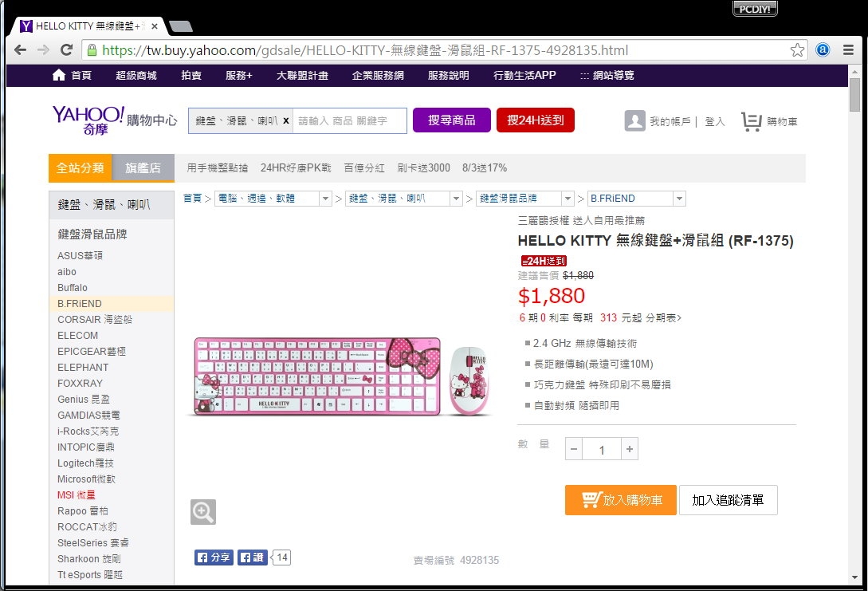Select Logitech羅技 in the brand list
This screenshot has height=591, width=868.
click(85, 463)
